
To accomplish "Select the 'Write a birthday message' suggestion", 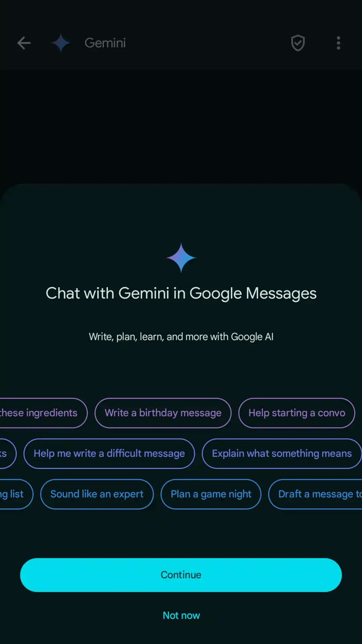I will click(x=163, y=413).
